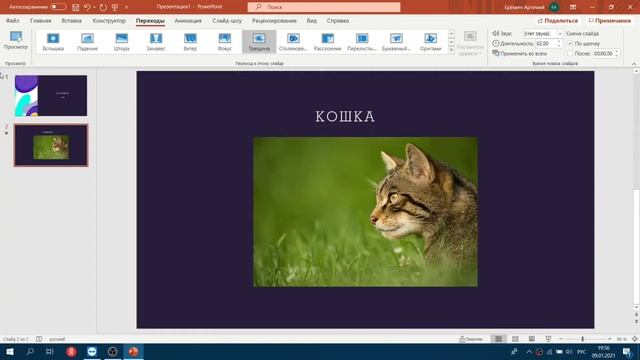Image resolution: width=640 pixels, height=360 pixels.
Task: Start slideshow from beginning icon
Action: 115,7
